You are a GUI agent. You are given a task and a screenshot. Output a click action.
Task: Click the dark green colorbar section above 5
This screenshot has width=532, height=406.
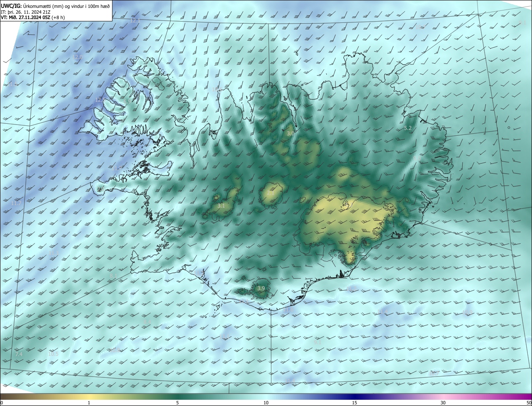click(x=177, y=397)
